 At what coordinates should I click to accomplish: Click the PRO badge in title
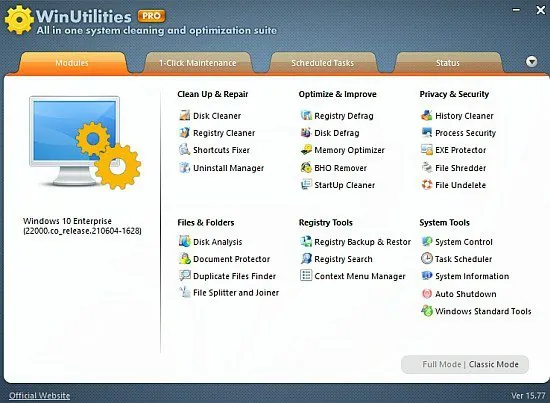coord(152,16)
